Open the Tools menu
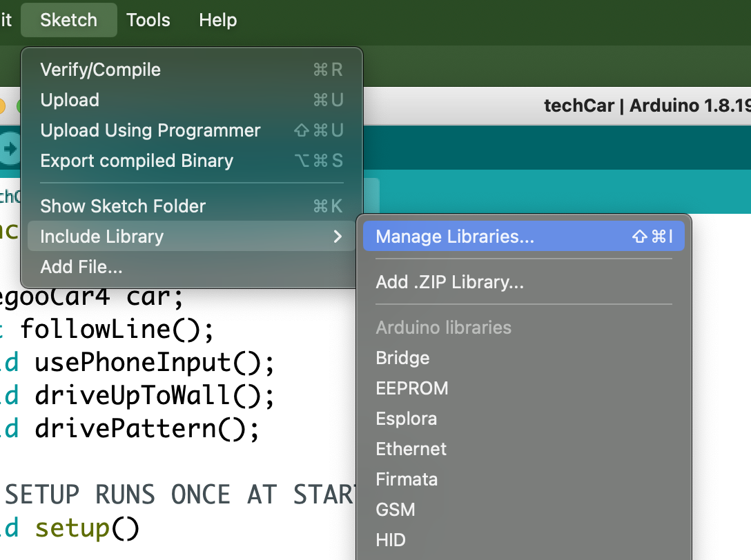 (x=148, y=20)
